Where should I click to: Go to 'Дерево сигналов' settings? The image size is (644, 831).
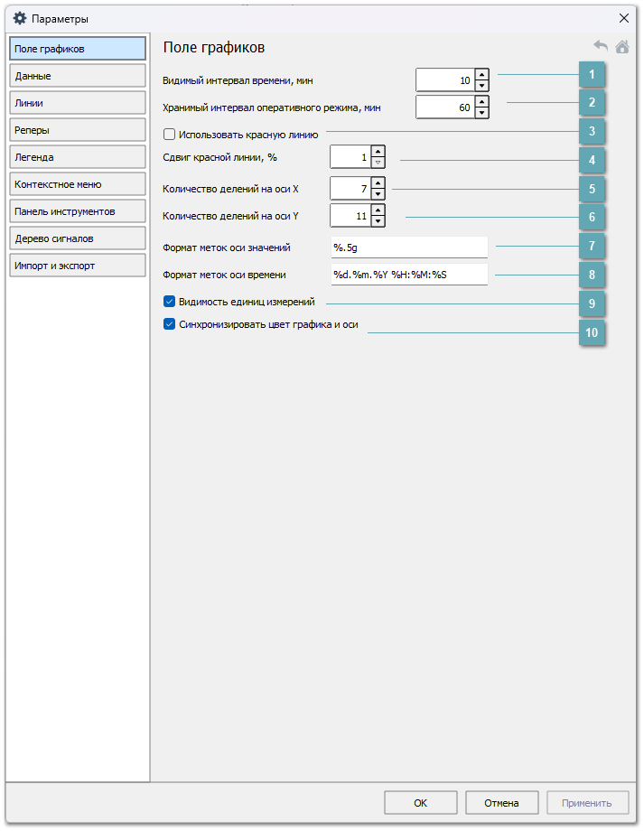[x=77, y=238]
